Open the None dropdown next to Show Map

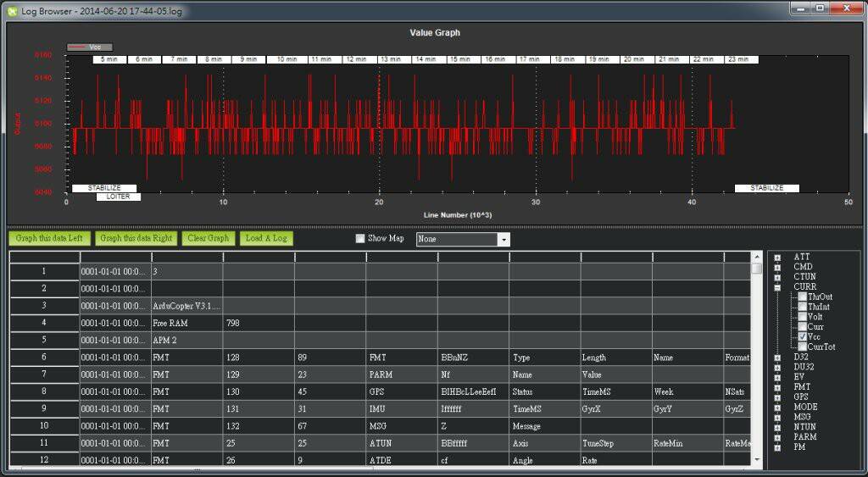pos(504,240)
